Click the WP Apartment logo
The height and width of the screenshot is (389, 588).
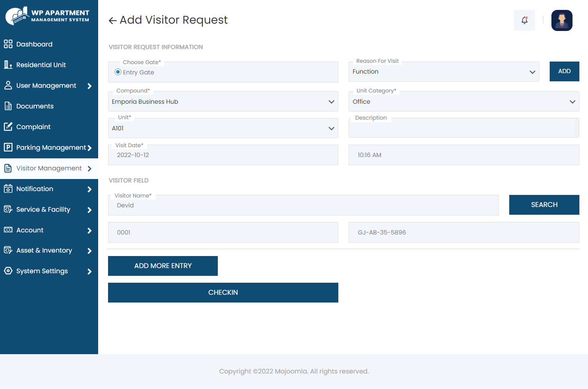pos(47,16)
